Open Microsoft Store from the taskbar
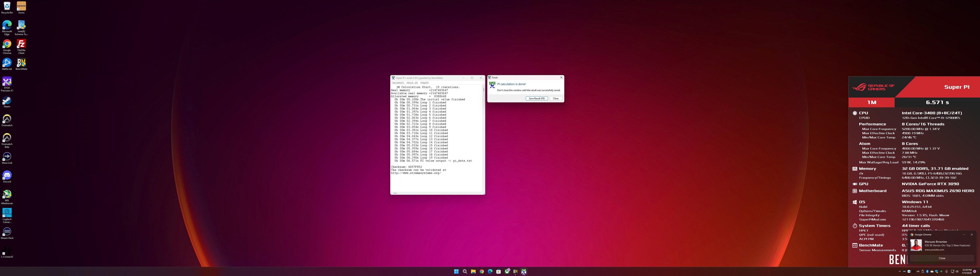980x276 pixels. click(x=498, y=271)
